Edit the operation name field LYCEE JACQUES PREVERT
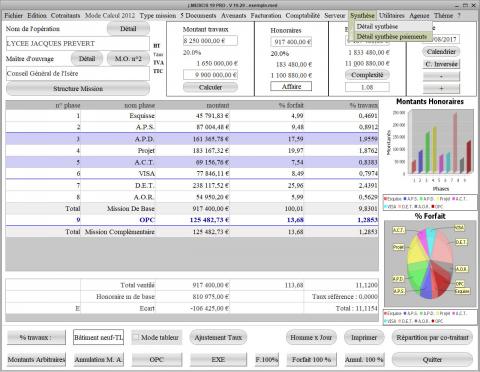The height and width of the screenshot is (372, 480). click(78, 44)
